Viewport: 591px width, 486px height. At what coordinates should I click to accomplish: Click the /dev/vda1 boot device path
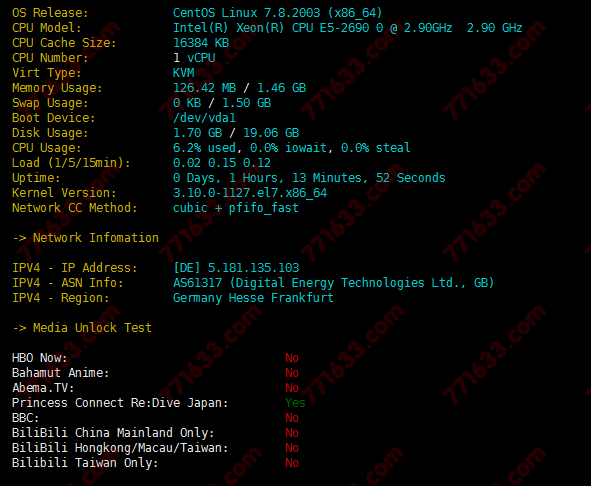tap(204, 118)
